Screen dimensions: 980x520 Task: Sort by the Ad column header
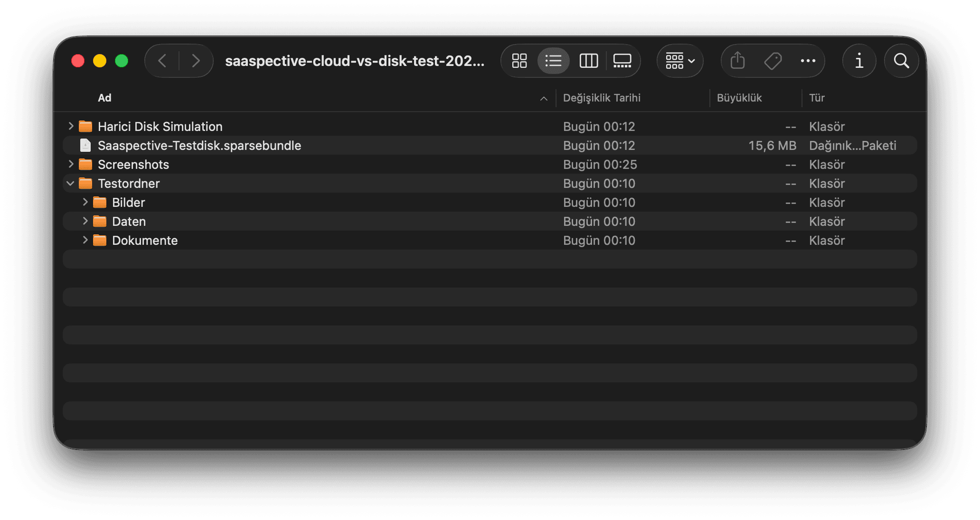(104, 98)
